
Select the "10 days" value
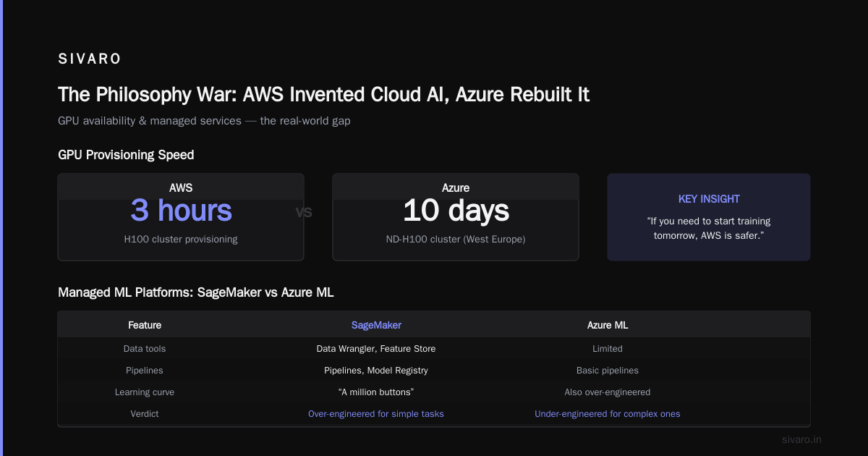(456, 211)
